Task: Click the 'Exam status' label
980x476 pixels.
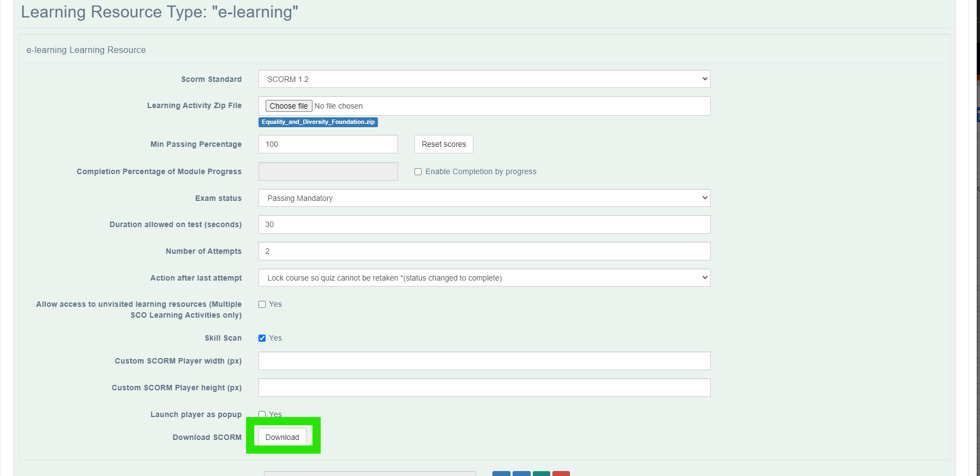Action: [x=219, y=198]
